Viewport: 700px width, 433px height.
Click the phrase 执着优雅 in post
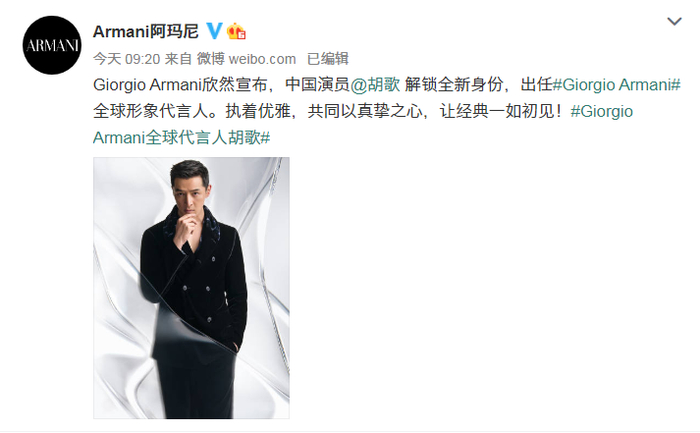pyautogui.click(x=258, y=111)
